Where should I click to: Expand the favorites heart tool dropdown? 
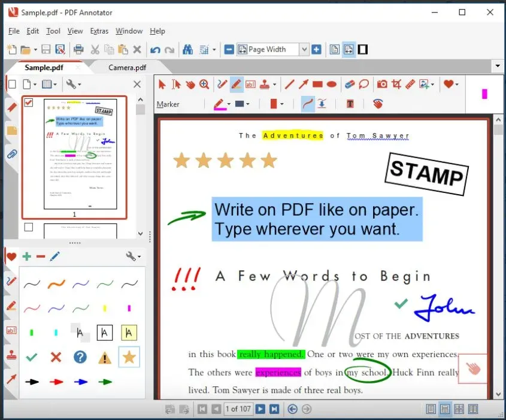coord(459,84)
